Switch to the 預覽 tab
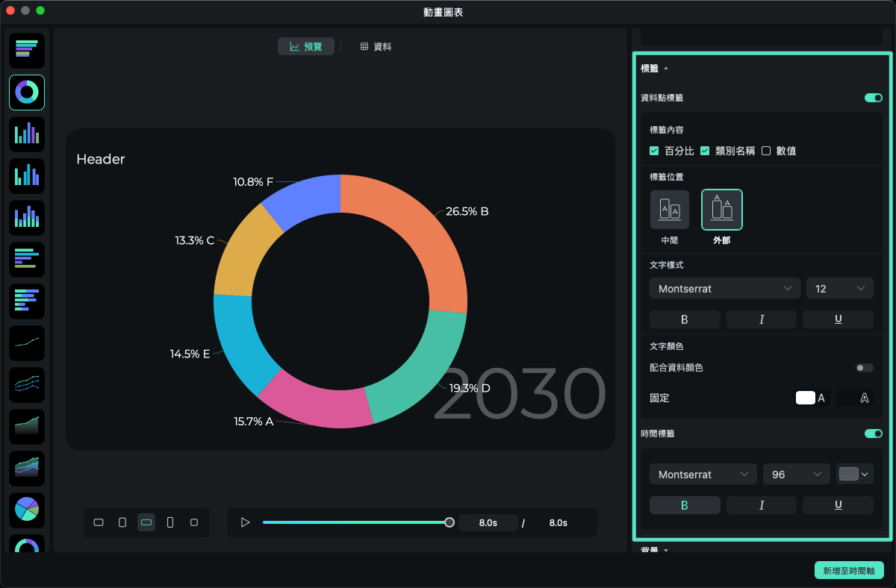 306,46
